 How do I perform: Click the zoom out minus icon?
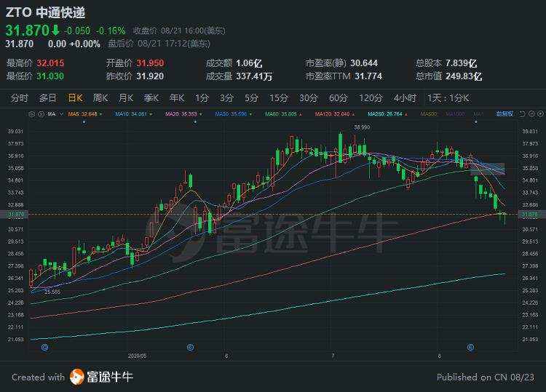tap(531, 114)
